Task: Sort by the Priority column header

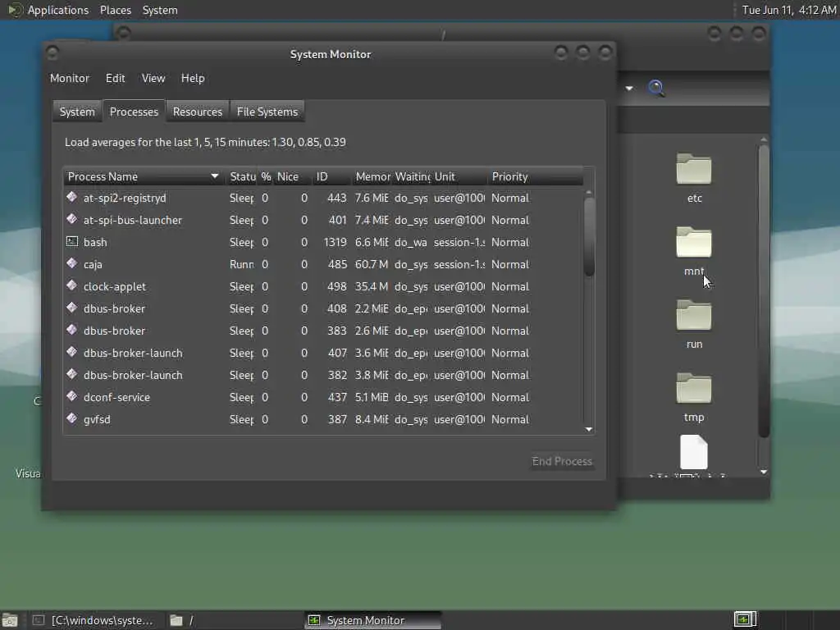Action: [536, 176]
